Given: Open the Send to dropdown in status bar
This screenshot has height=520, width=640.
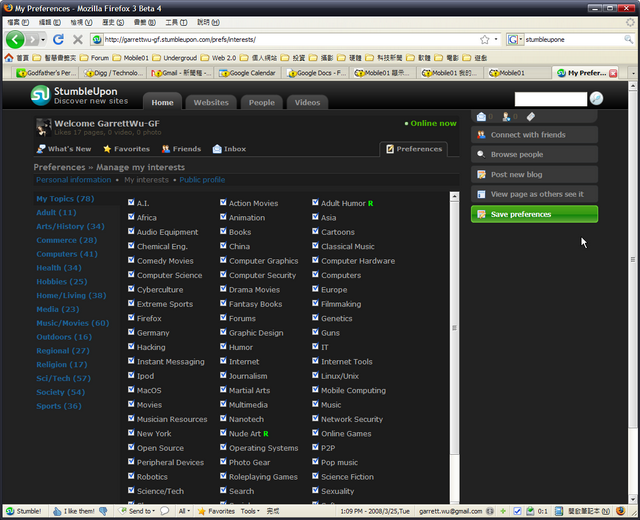Looking at the screenshot, I should click(x=137, y=511).
